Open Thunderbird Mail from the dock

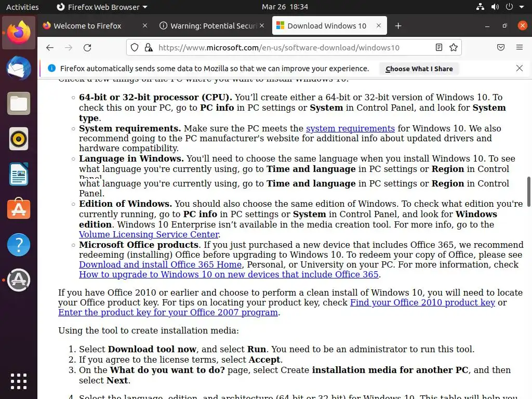coord(19,68)
